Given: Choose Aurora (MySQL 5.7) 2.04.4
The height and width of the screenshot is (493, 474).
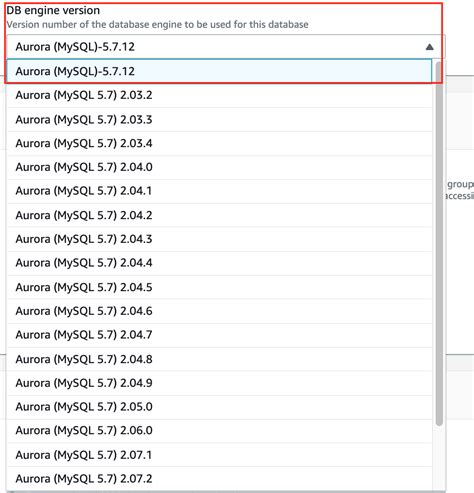Looking at the screenshot, I should click(219, 263).
